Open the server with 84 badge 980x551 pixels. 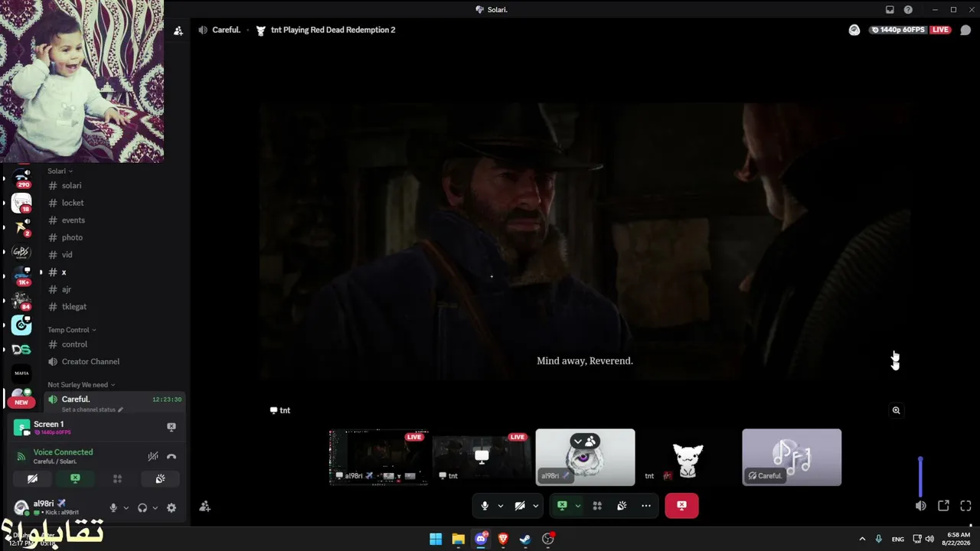(x=21, y=301)
